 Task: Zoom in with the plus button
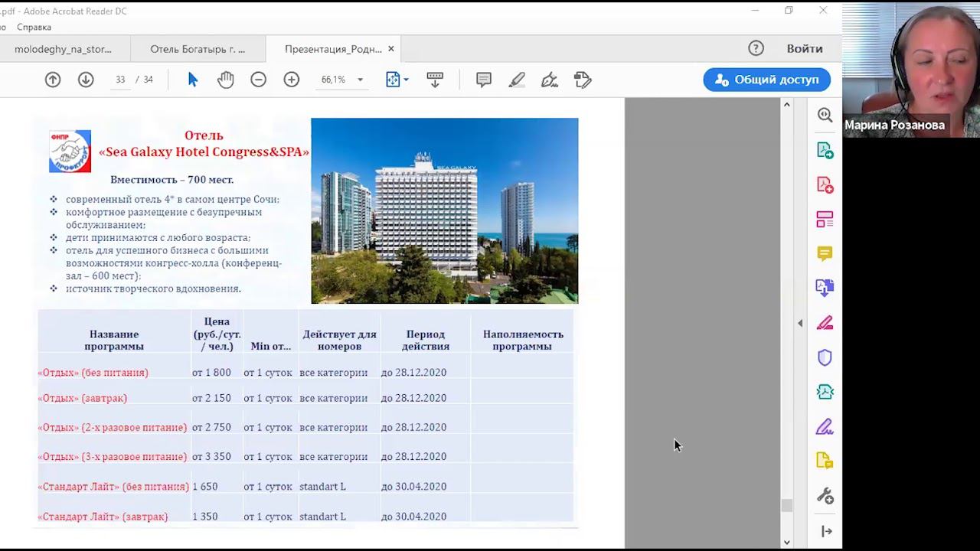point(292,80)
